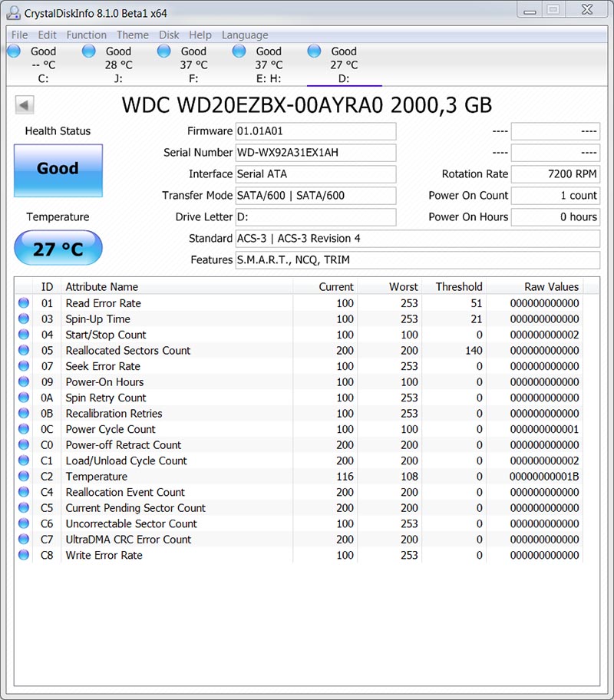Click the 27 °C temperature button
Viewport: 614px width, 700px height.
point(58,248)
